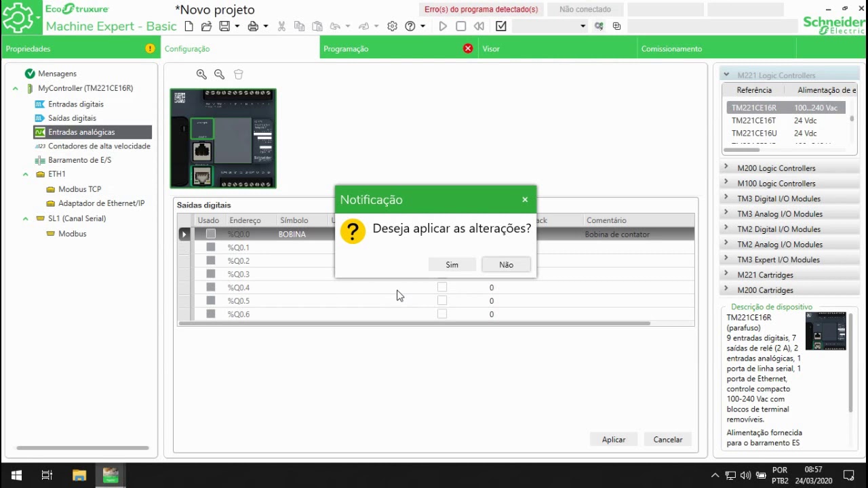
Task: Open an existing project via the folder icon
Action: click(x=206, y=26)
